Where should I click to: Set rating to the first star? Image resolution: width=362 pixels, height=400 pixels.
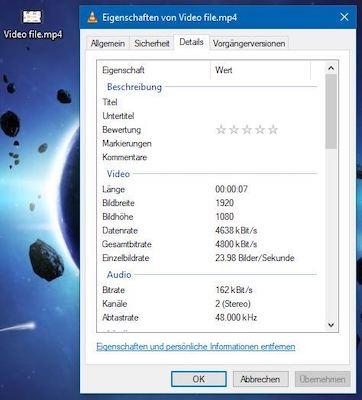pyautogui.click(x=221, y=130)
